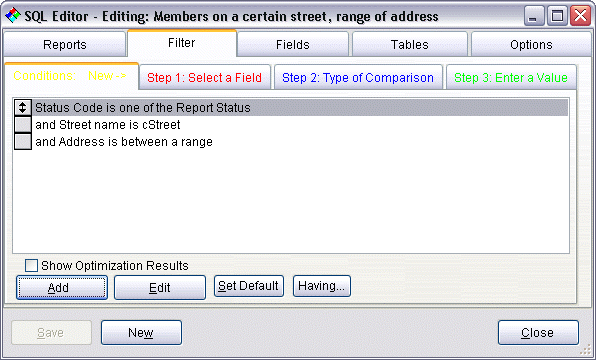Viewport: 596px width, 360px height.
Task: Open the Options tab
Action: point(531,44)
